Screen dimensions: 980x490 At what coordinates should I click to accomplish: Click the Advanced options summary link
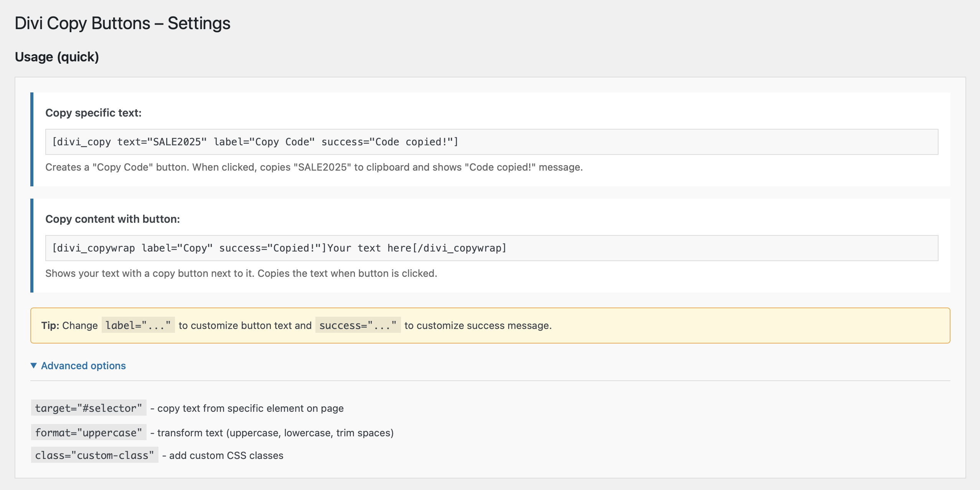pyautogui.click(x=83, y=366)
